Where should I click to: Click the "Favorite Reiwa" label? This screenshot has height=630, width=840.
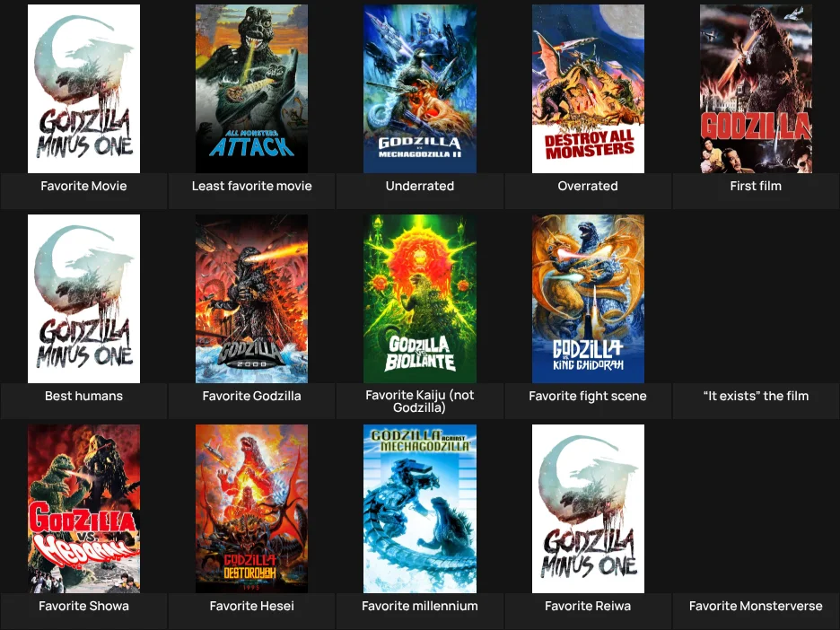pos(588,606)
